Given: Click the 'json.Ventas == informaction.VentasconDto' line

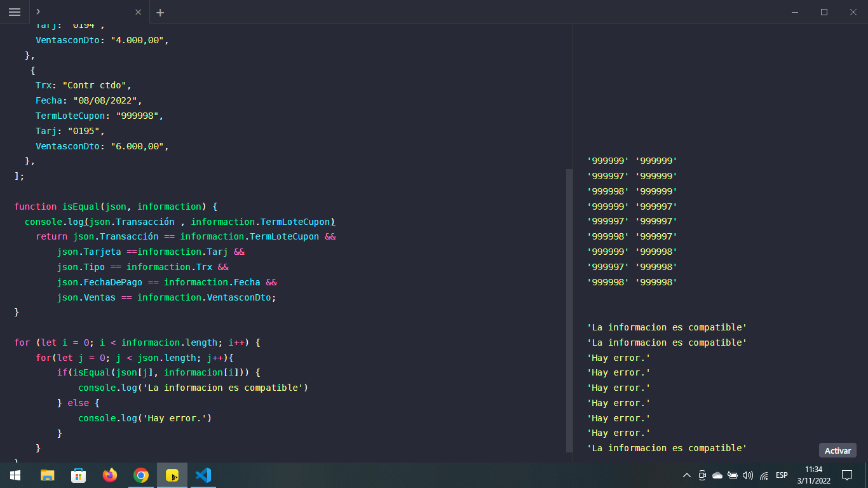Looking at the screenshot, I should (166, 297).
